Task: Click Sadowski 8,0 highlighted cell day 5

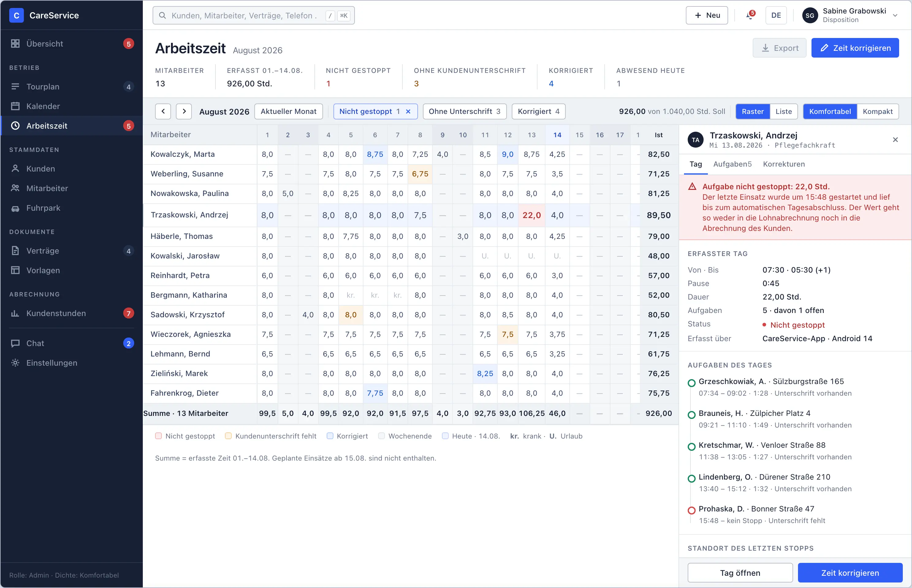Action: (351, 315)
